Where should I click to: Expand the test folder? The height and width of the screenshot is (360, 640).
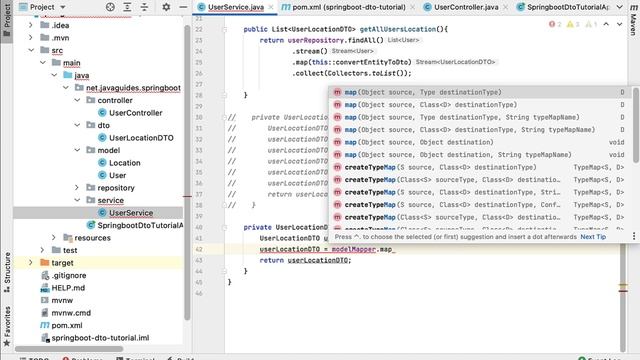point(42,250)
